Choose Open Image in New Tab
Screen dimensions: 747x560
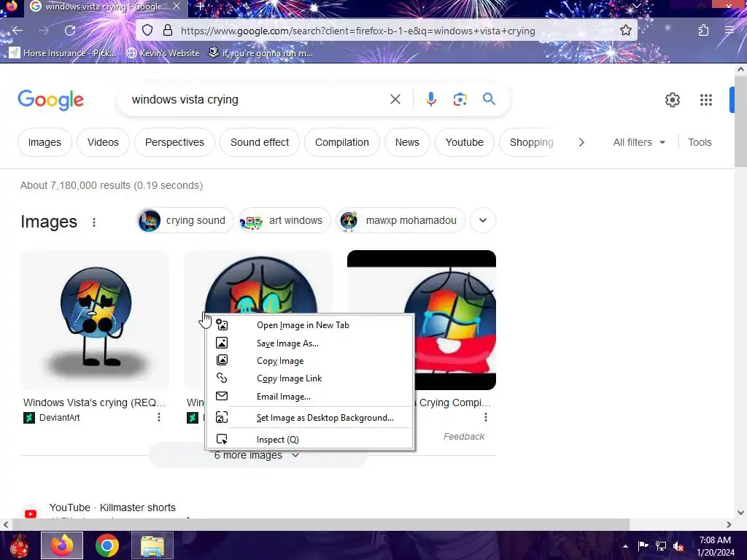click(309, 325)
